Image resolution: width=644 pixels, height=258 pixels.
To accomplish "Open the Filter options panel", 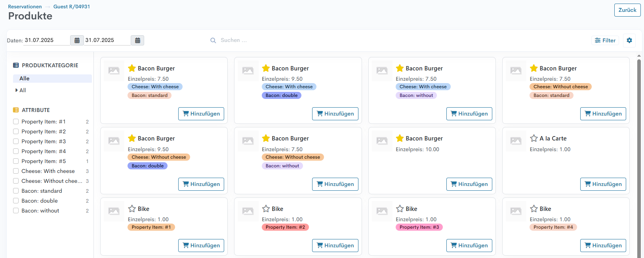I will point(605,40).
